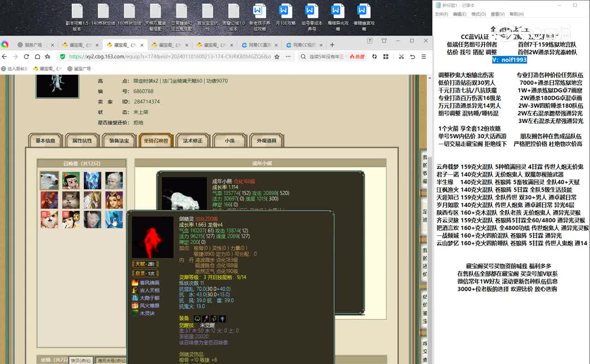
Task: Select the ice crystal summon portrait
Action: click(92, 181)
